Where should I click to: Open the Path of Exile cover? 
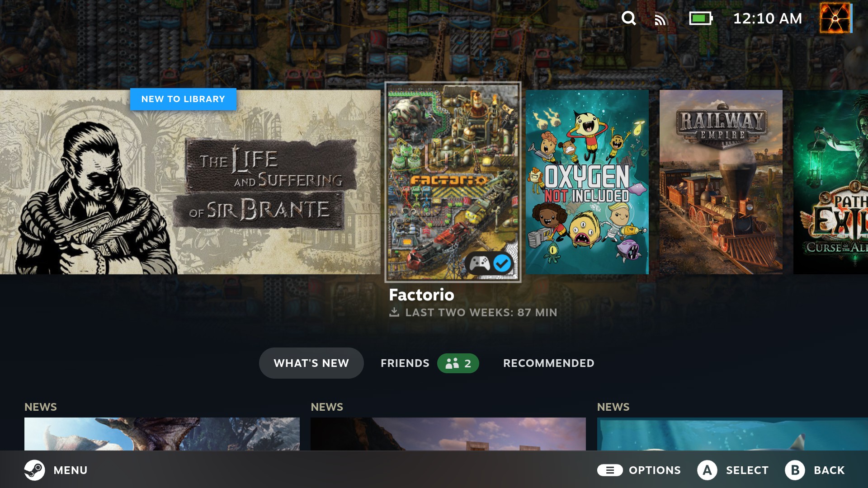click(x=830, y=182)
